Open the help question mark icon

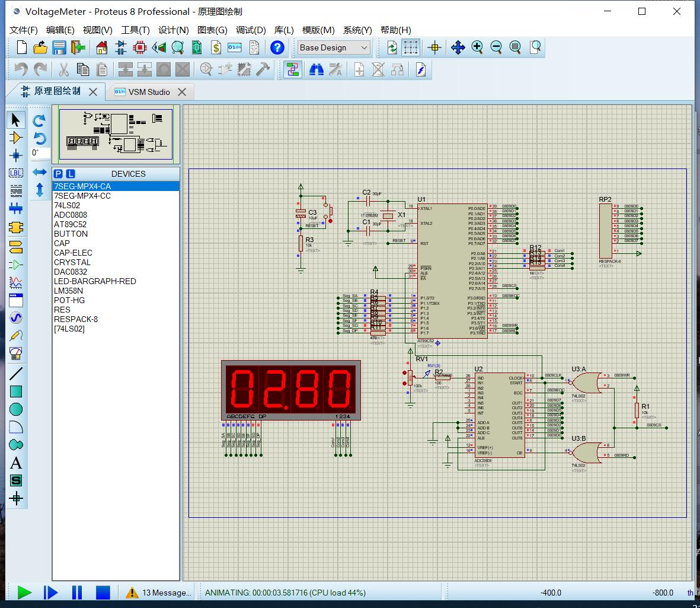tap(277, 47)
